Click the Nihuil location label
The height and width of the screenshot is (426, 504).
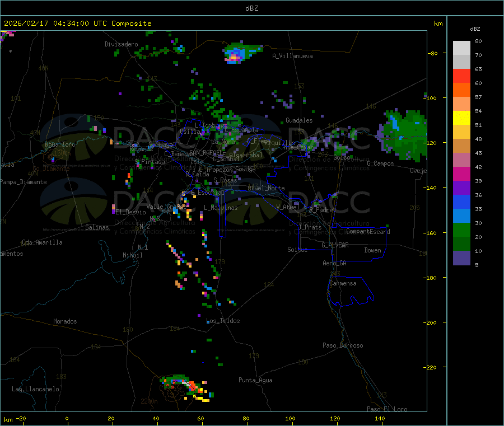pyautogui.click(x=132, y=255)
